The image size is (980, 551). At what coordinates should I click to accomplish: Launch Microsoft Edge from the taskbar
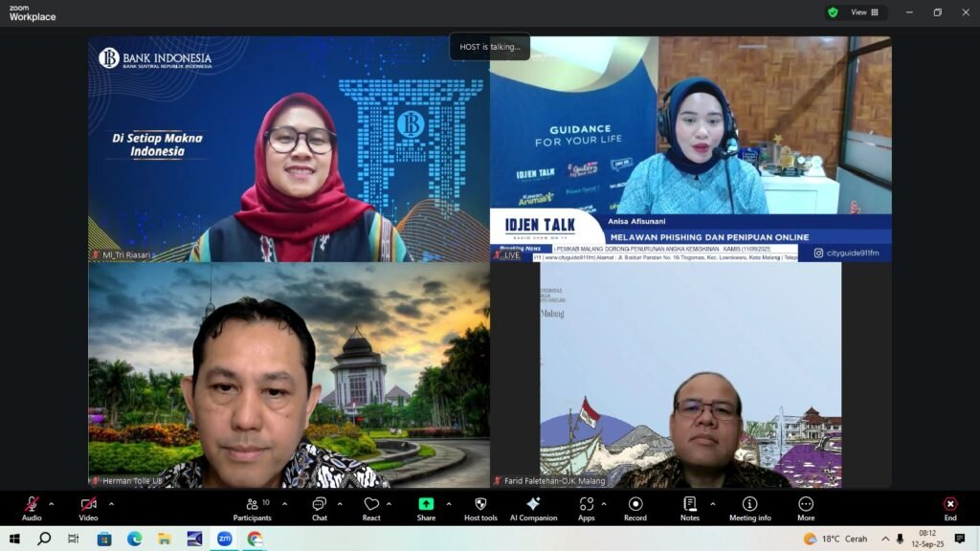(x=134, y=539)
